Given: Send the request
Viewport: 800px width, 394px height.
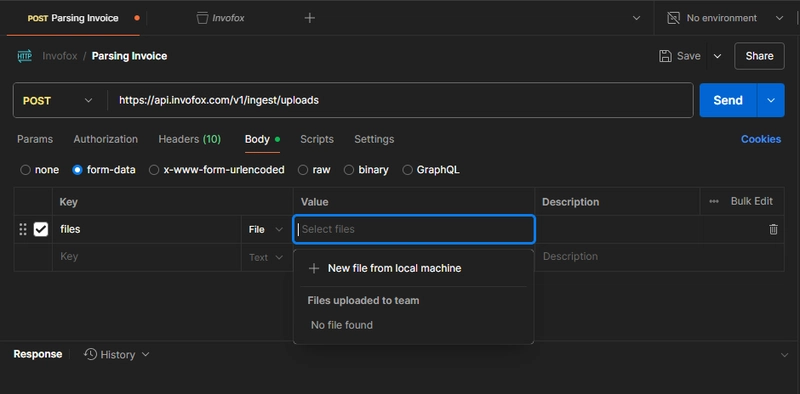Looking at the screenshot, I should click(x=728, y=100).
